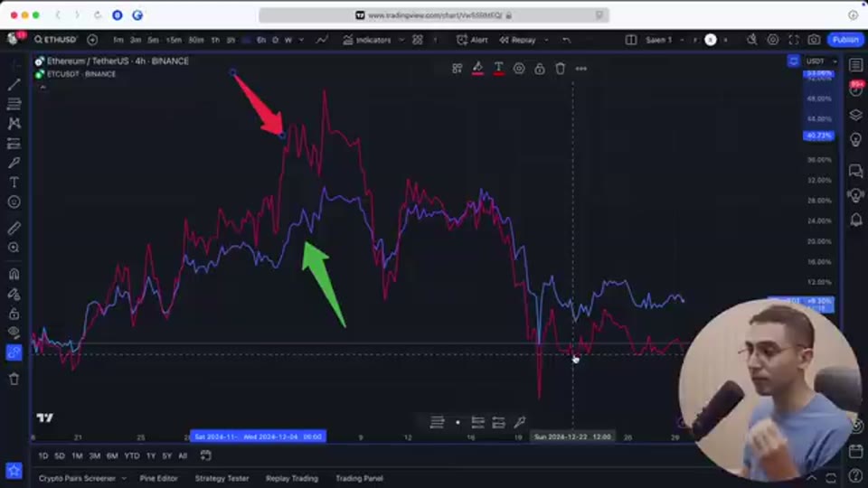Start bar Replay mode
This screenshot has width=868, height=488.
pos(517,40)
